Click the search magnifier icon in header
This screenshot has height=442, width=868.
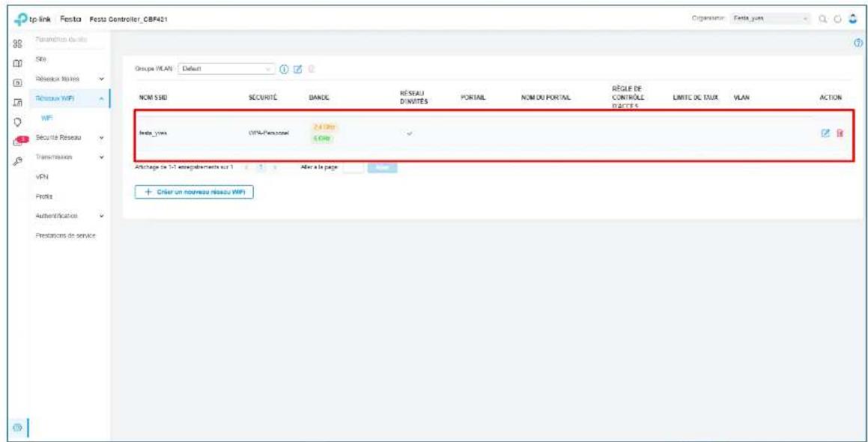[x=822, y=19]
